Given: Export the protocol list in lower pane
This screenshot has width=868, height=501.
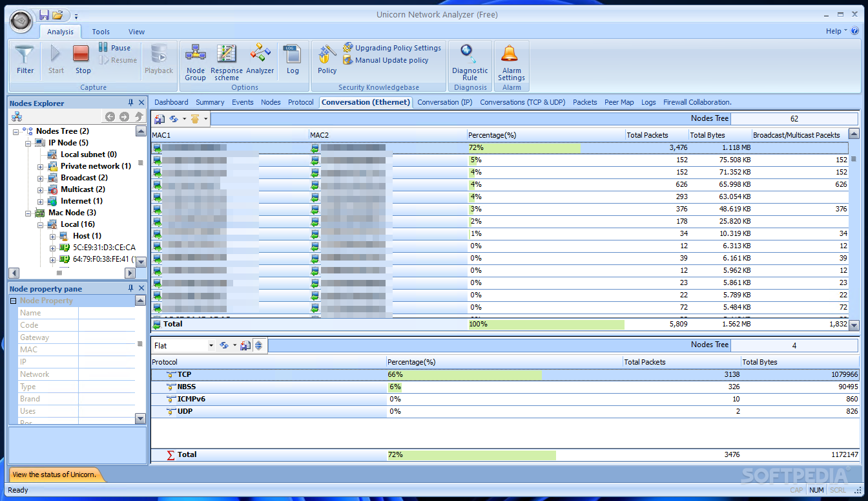Looking at the screenshot, I should coord(245,346).
